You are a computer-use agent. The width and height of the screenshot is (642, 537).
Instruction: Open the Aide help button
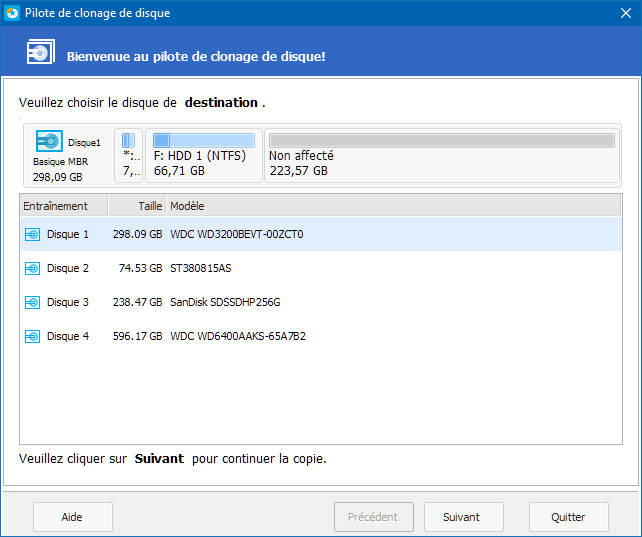tap(73, 517)
